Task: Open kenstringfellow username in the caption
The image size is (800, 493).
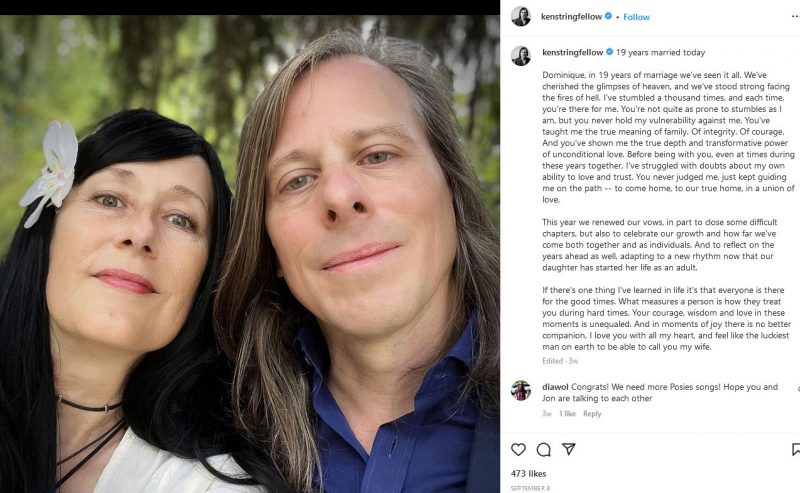Action: [x=572, y=52]
